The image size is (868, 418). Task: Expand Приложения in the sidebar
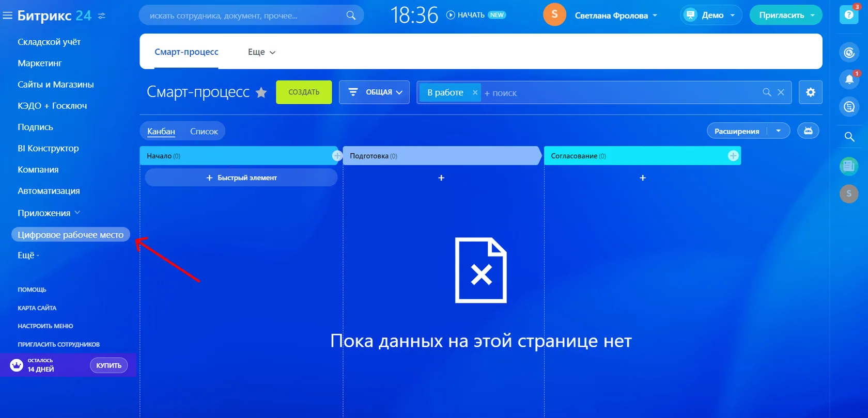pyautogui.click(x=49, y=213)
